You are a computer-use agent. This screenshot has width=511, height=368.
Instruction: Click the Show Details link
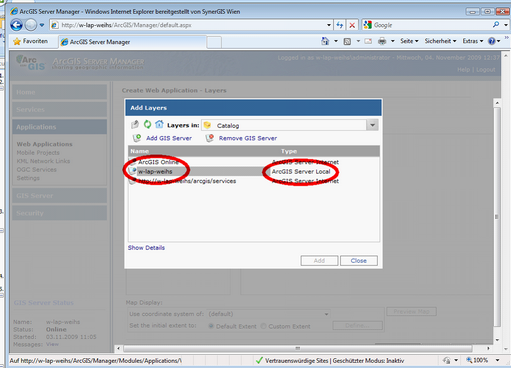146,248
